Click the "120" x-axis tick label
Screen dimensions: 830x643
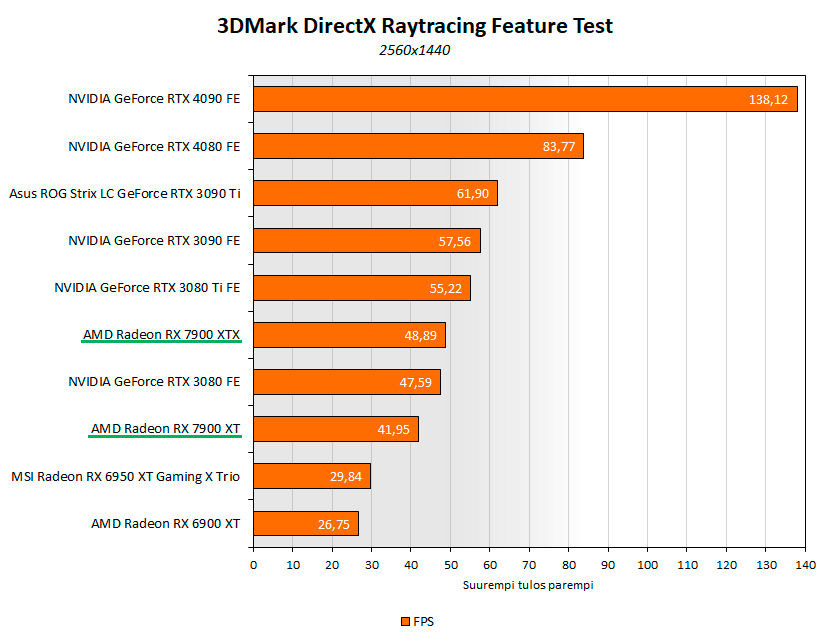[x=727, y=565]
